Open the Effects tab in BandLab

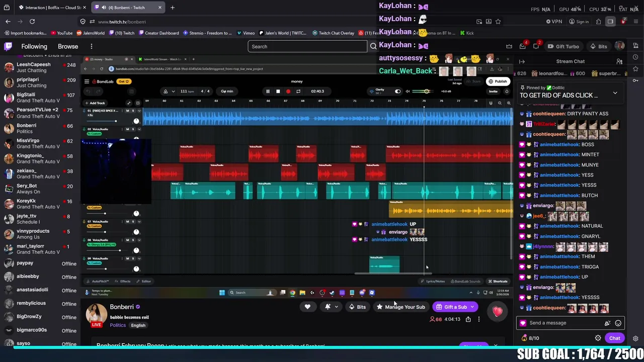123,282
